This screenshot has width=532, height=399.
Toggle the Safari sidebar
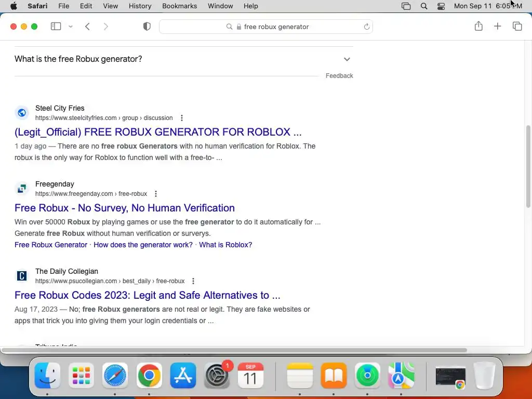click(x=56, y=26)
